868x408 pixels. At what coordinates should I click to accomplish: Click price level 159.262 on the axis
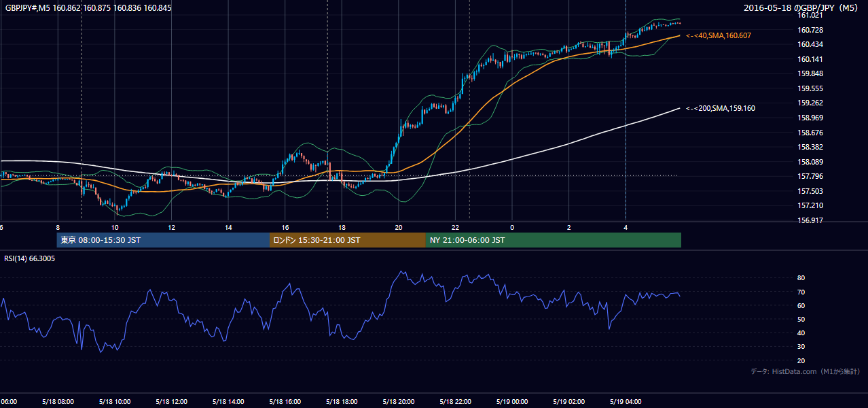810,103
